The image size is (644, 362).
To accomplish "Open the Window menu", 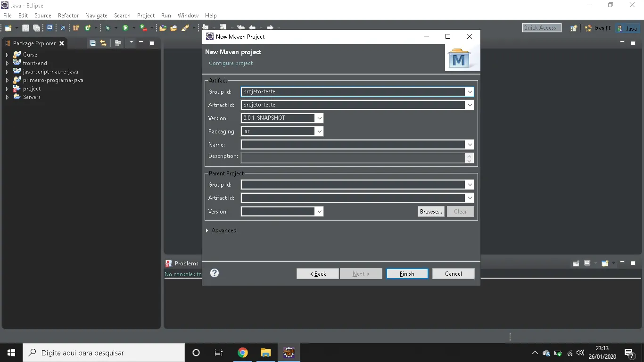I will pos(188,16).
